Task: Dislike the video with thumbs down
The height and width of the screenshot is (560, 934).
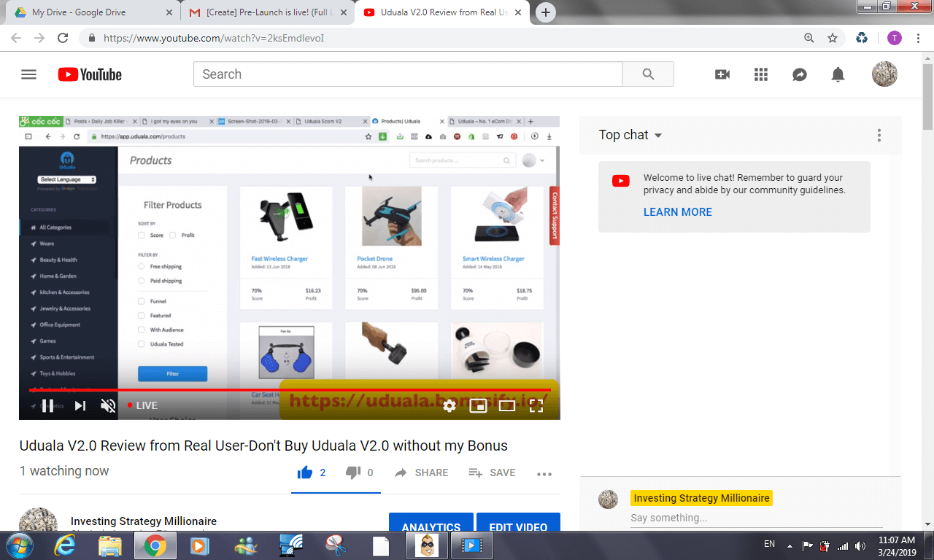Action: click(x=353, y=472)
